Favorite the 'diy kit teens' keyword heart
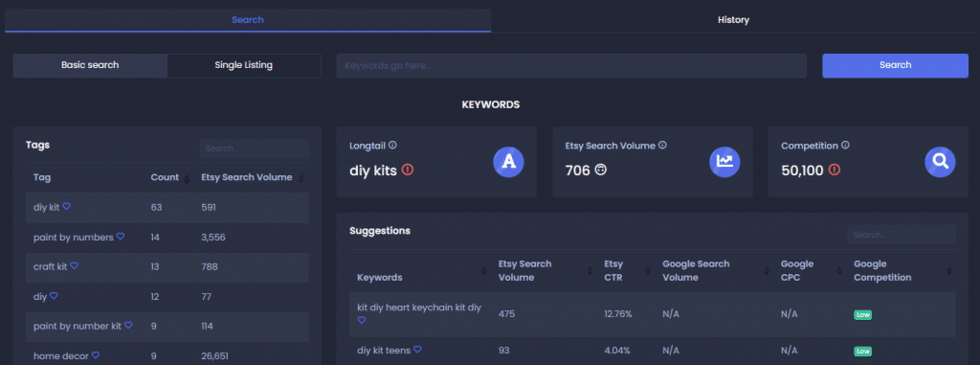The height and width of the screenshot is (365, 980). (417, 350)
